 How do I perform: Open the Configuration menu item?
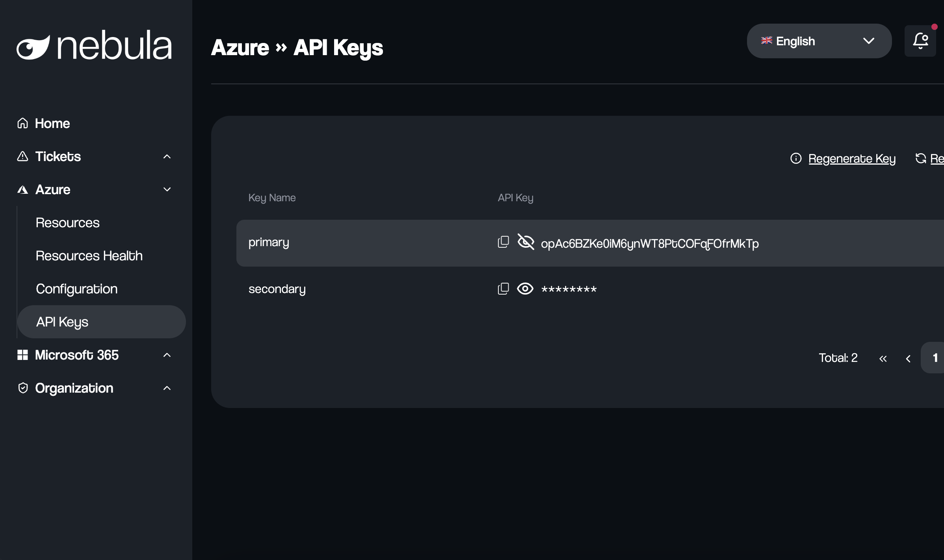[76, 289]
